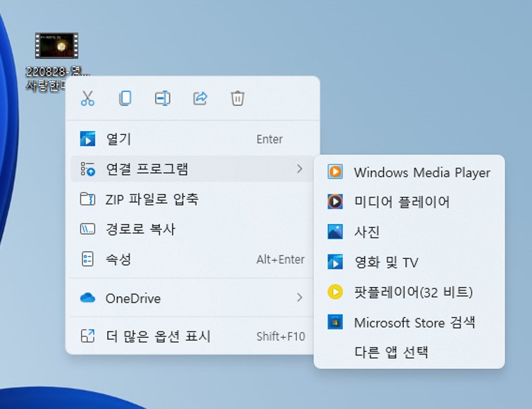Click the zipped folder icon

[87, 199]
